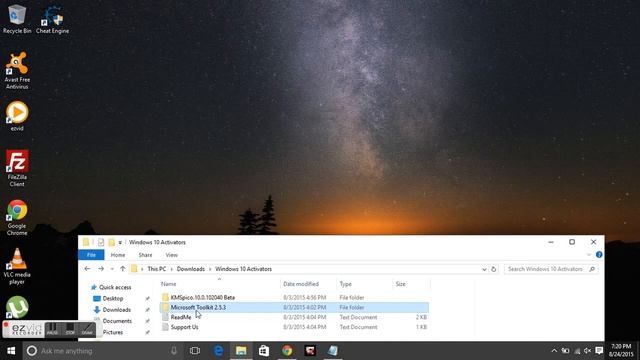Switch to the View ribbon tab
Image resolution: width=640 pixels, height=360 pixels.
tap(171, 255)
